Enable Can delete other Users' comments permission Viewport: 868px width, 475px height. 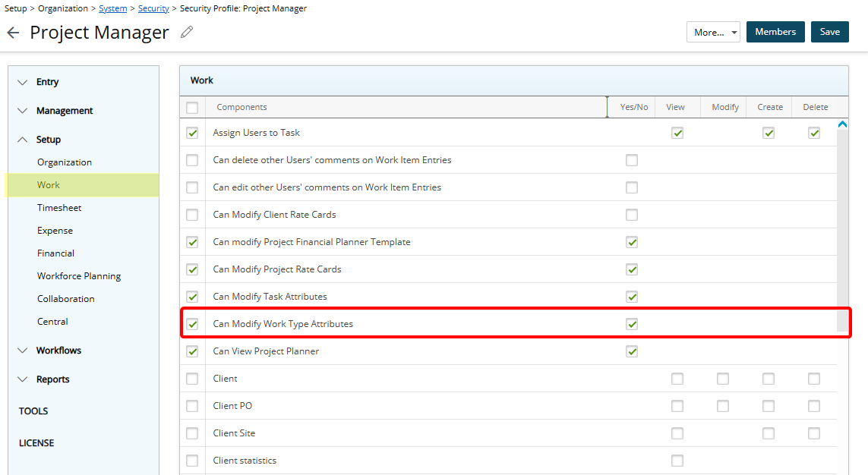click(632, 160)
